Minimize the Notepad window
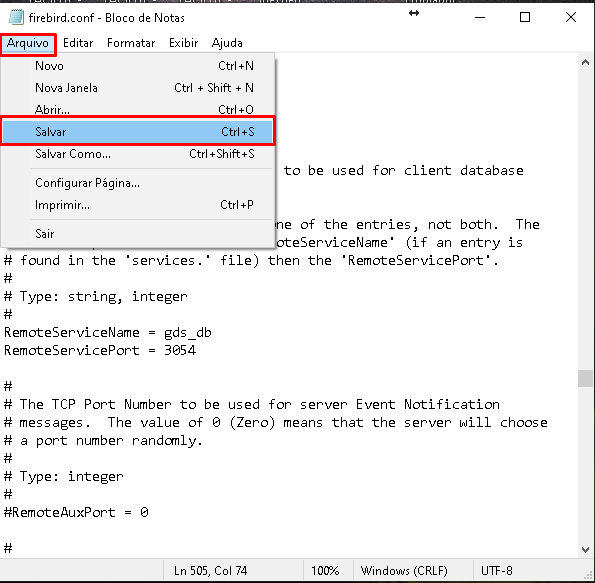Viewport: 595px width, 583px height. [x=480, y=17]
